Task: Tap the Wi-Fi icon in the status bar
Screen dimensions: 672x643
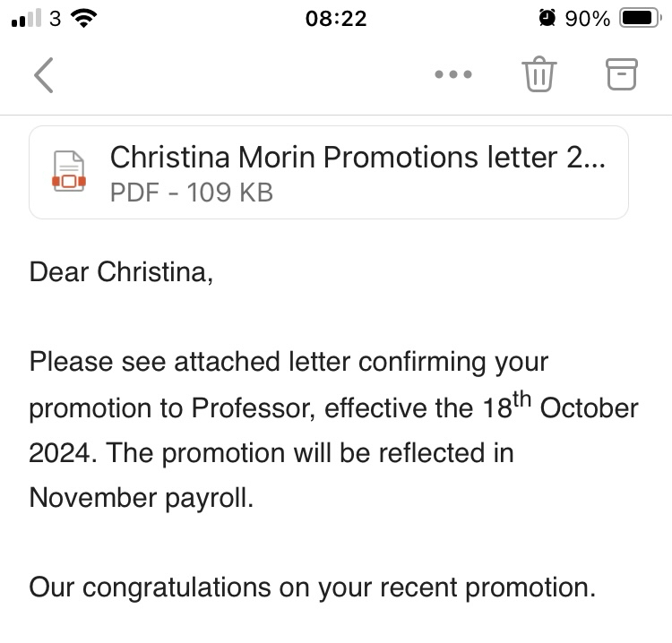Action: coord(85,19)
